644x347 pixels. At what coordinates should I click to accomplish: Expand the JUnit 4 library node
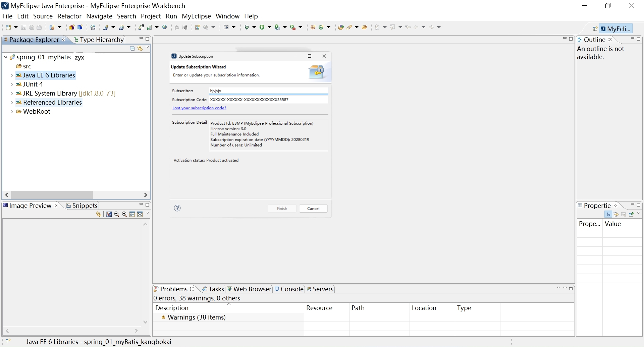[x=12, y=84]
